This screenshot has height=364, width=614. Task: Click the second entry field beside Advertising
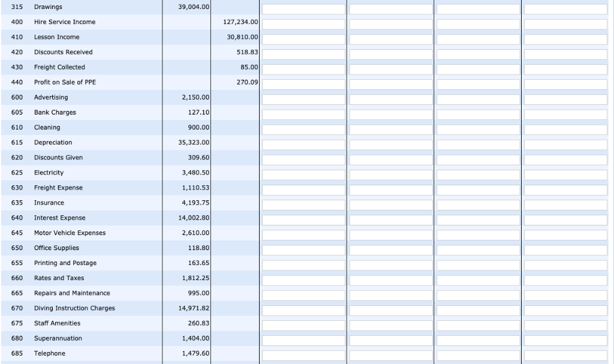(x=389, y=99)
